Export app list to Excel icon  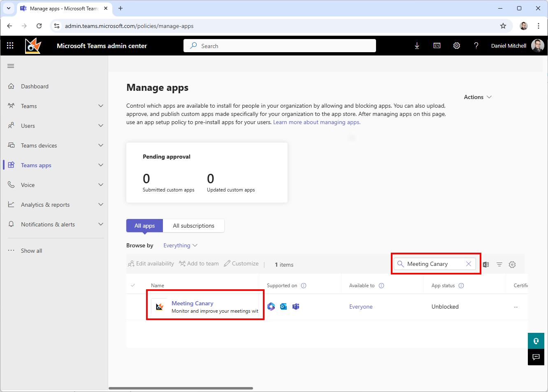[x=486, y=265]
